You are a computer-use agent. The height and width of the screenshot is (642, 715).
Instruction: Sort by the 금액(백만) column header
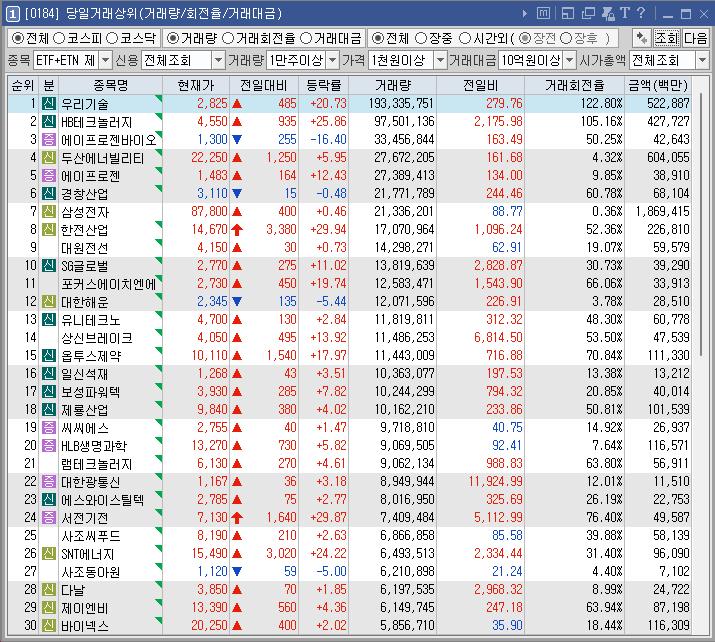[658, 85]
